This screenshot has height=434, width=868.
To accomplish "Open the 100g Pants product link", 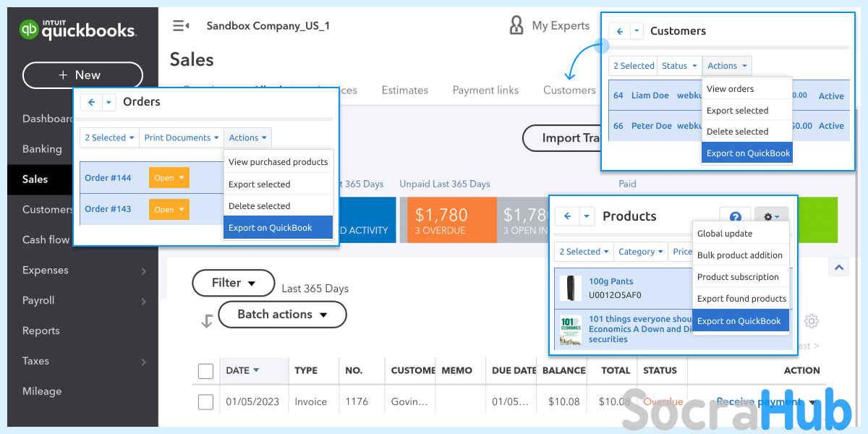I will tap(610, 281).
